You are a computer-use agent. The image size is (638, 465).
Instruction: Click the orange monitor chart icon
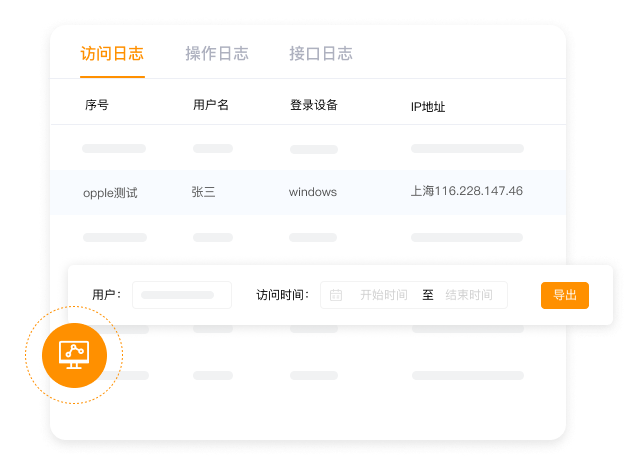tap(74, 354)
